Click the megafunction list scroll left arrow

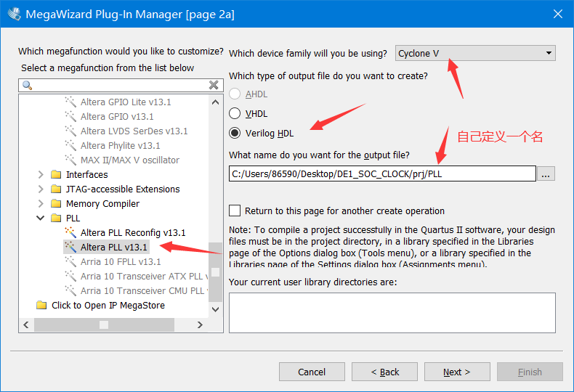[26, 324]
